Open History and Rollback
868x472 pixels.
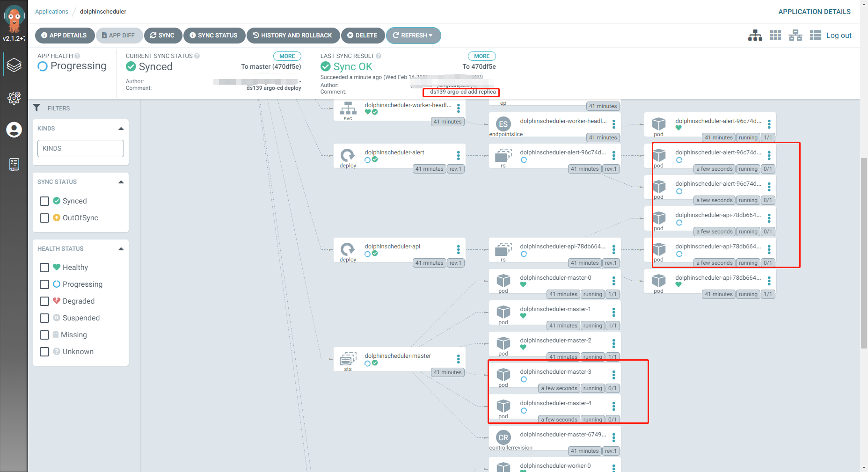pos(293,36)
